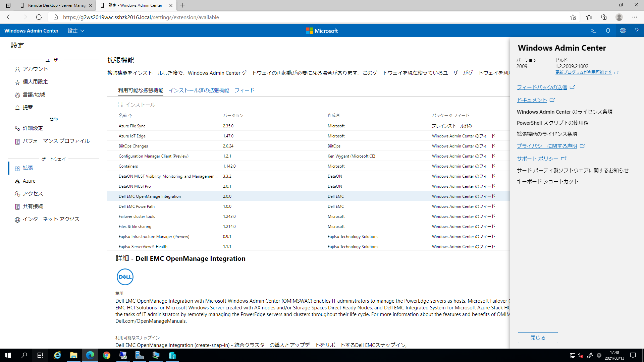The image size is (644, 362).
Task: Open browser favorites list icon
Action: pos(589,17)
